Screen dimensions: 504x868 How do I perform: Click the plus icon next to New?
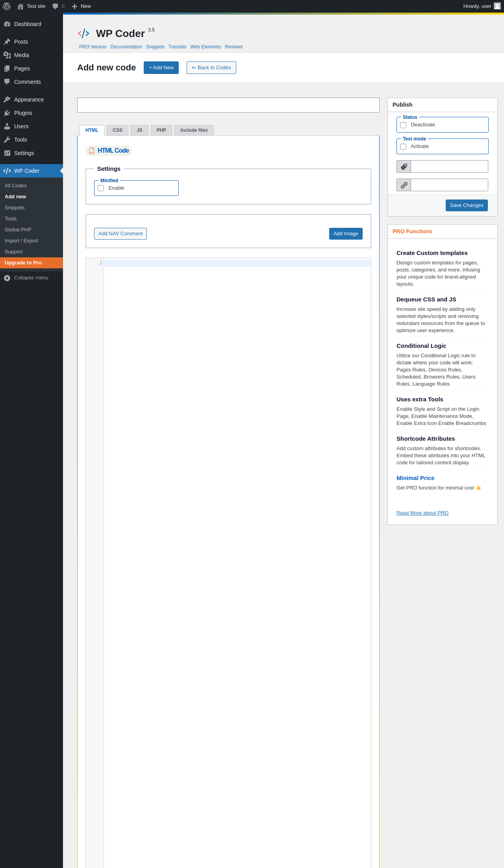click(74, 6)
